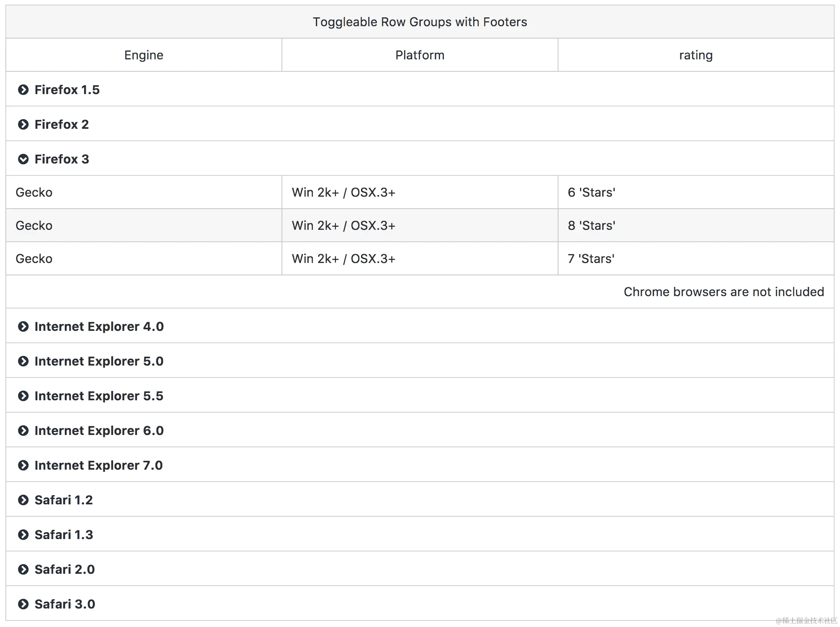Click the rating column header
Viewport: 840px width, 627px height.
(695, 55)
